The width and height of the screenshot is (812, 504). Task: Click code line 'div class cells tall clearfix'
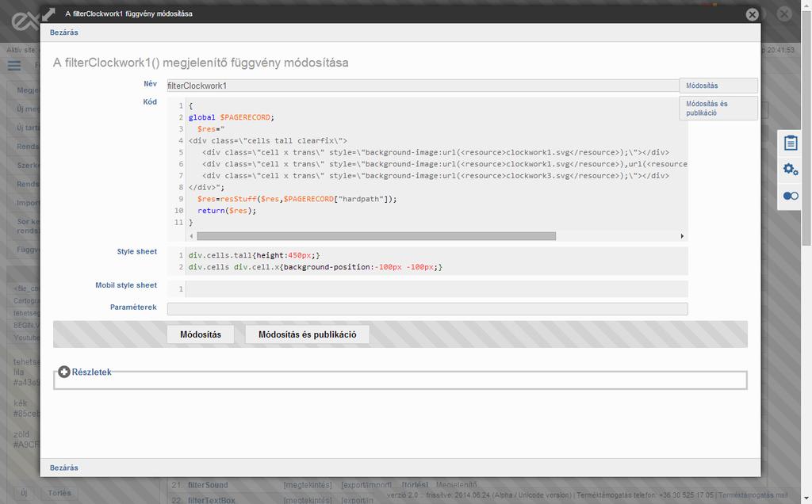pos(268,141)
